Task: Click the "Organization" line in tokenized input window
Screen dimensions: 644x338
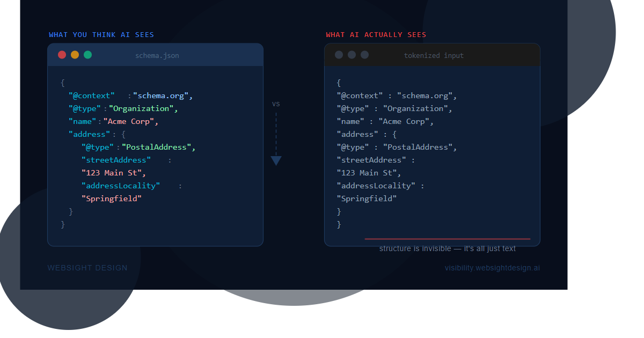Action: pyautogui.click(x=394, y=108)
